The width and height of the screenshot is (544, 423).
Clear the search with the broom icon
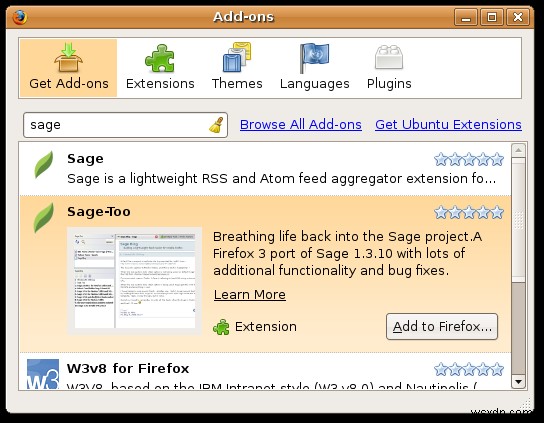(x=216, y=125)
